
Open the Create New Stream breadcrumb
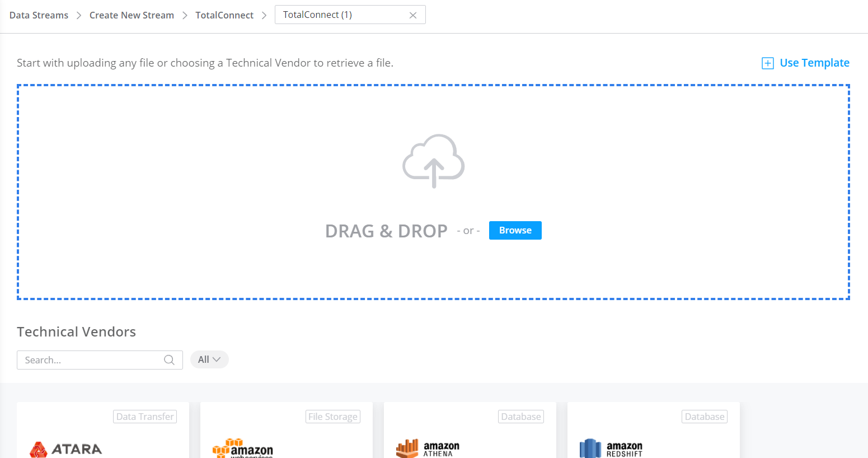pyautogui.click(x=132, y=15)
